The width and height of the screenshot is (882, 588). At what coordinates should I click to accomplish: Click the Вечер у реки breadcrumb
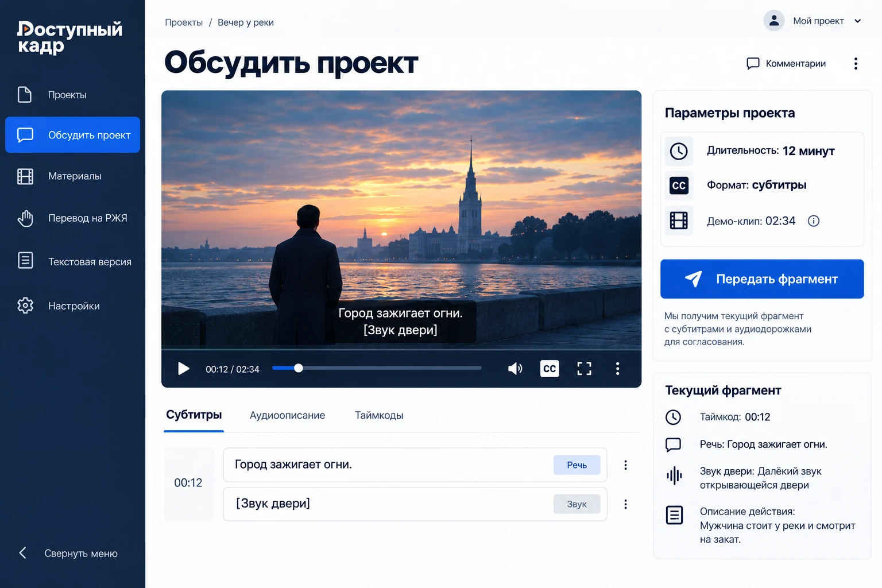(x=246, y=22)
